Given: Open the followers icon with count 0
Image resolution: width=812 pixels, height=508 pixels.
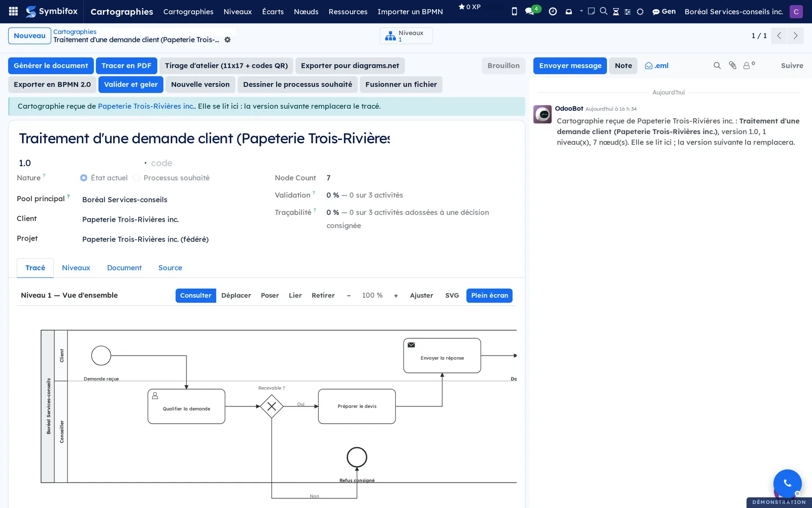Looking at the screenshot, I should [x=749, y=65].
